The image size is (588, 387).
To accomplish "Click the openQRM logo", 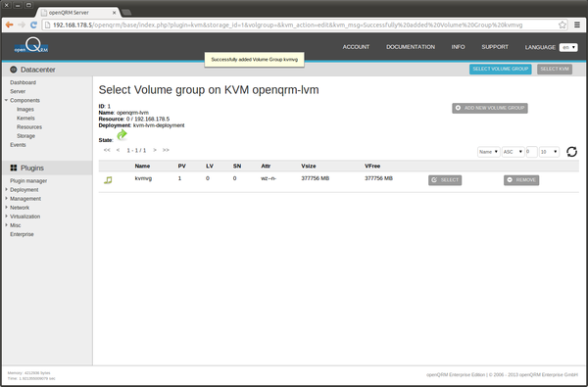I will tap(31, 46).
